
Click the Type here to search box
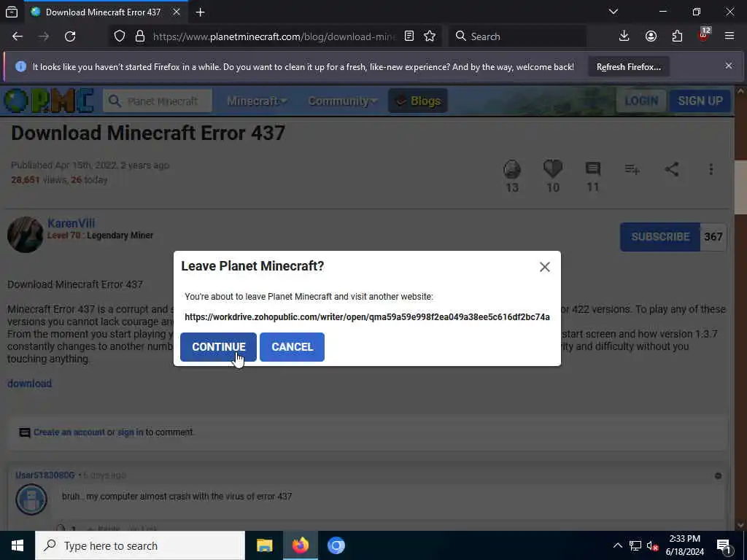pos(140,545)
